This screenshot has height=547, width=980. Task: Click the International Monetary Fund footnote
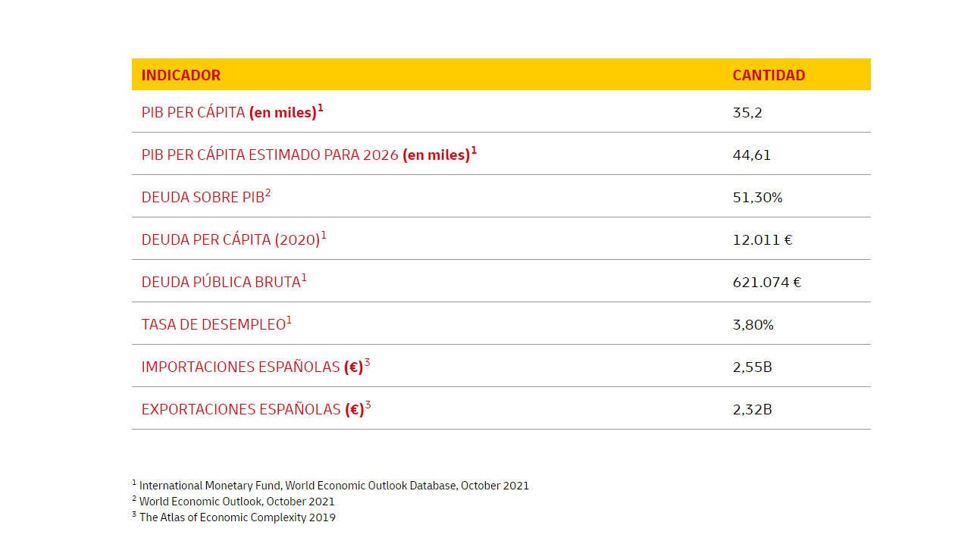tap(330, 485)
